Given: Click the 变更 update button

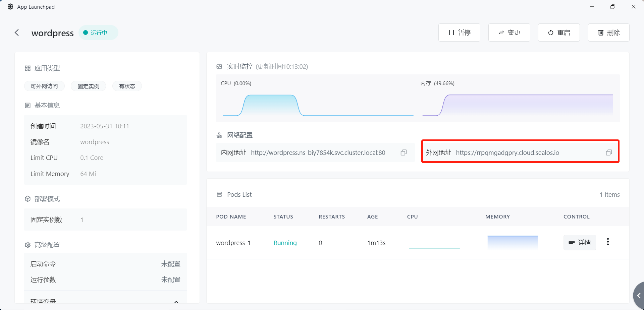Looking at the screenshot, I should coord(509,33).
